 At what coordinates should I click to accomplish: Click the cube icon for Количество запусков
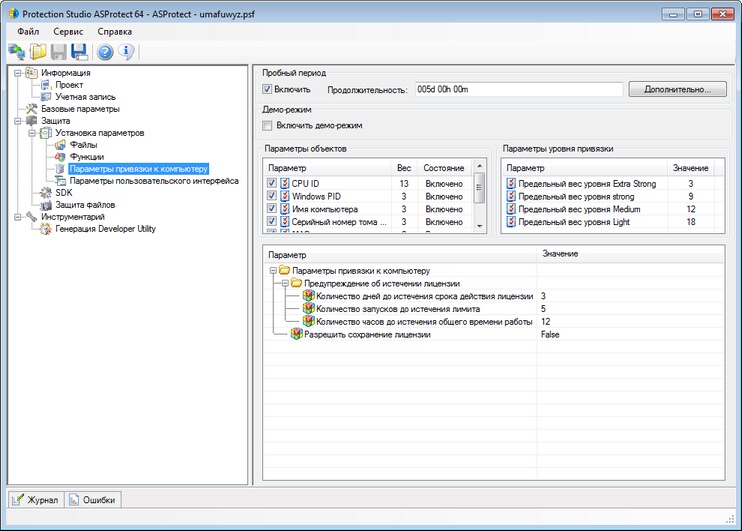click(309, 309)
